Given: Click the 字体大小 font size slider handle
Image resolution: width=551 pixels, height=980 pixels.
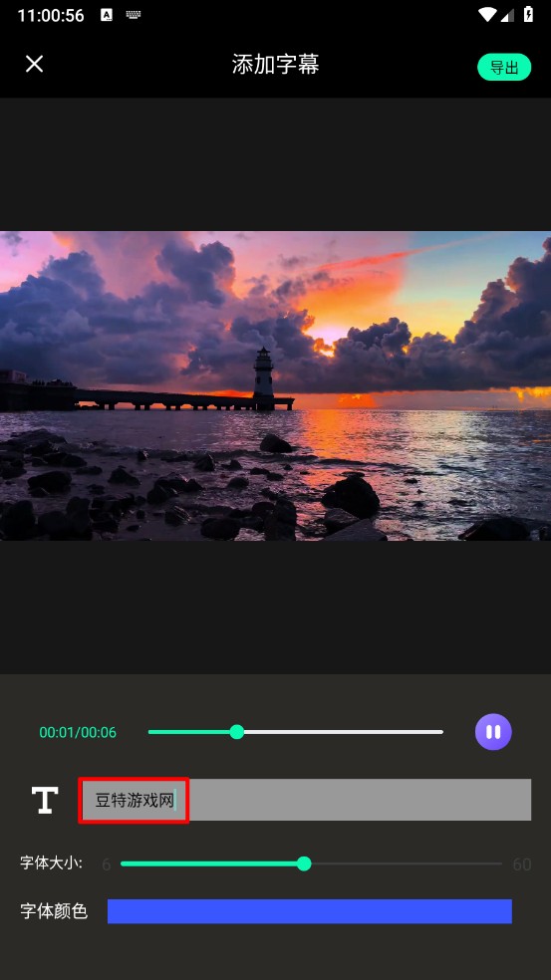Looking at the screenshot, I should (304, 863).
